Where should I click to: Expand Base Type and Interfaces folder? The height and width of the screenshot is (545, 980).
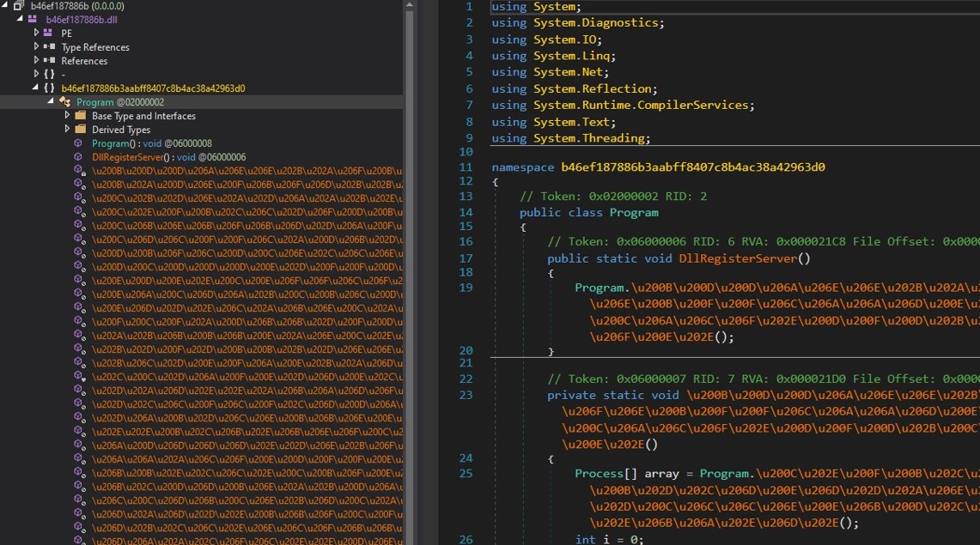[67, 115]
